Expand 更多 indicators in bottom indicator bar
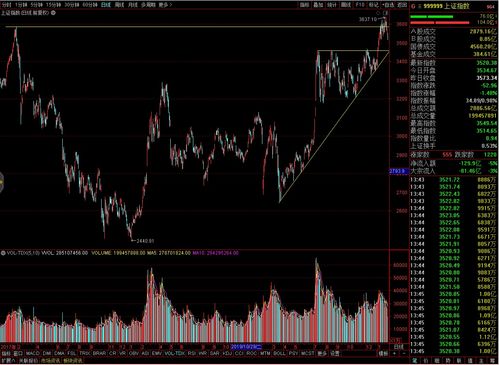 322,353
